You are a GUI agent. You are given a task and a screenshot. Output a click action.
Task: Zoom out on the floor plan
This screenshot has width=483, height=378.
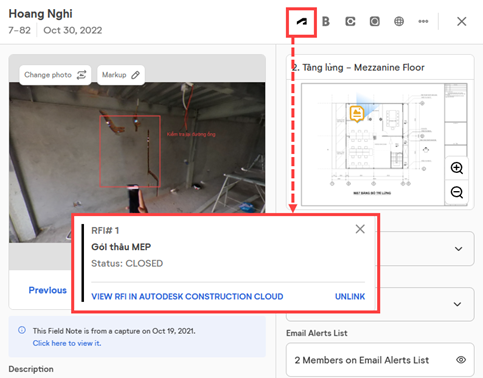(457, 192)
